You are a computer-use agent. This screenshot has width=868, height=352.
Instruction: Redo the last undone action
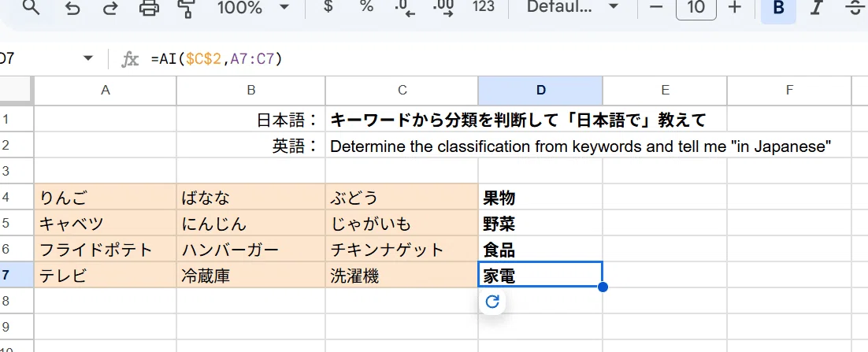(110, 7)
